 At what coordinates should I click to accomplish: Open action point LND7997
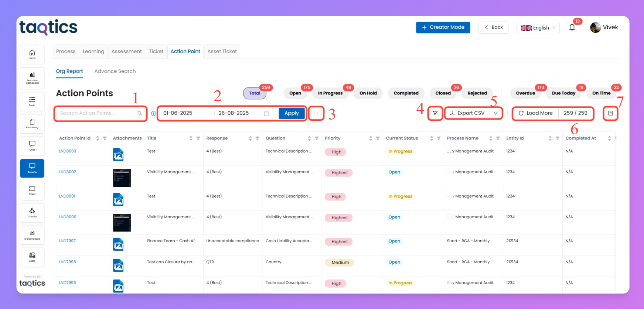tap(67, 241)
